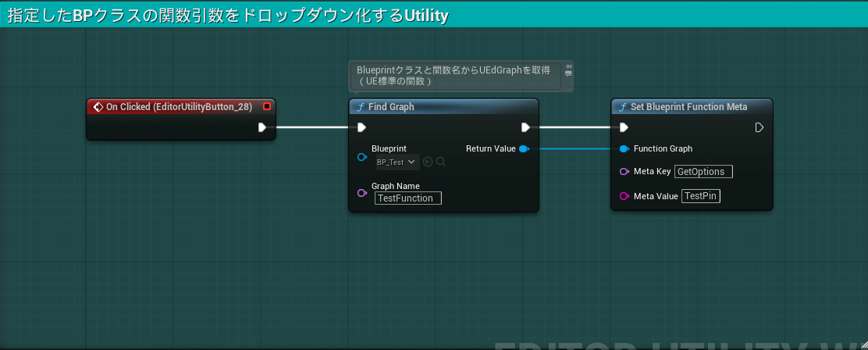
Task: Click exec output pin of Set Blueprint Function Meta
Action: (x=759, y=127)
